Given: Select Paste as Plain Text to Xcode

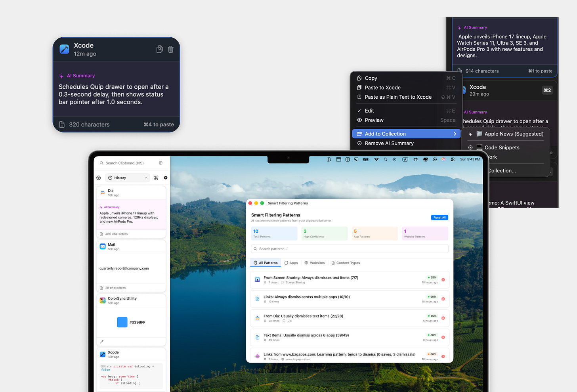Looking at the screenshot, I should pos(406,97).
